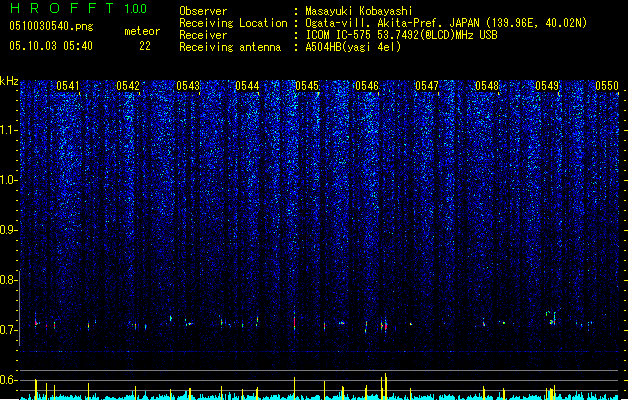Click the 0542 time marker
This screenshot has height=400, width=629.
click(128, 86)
